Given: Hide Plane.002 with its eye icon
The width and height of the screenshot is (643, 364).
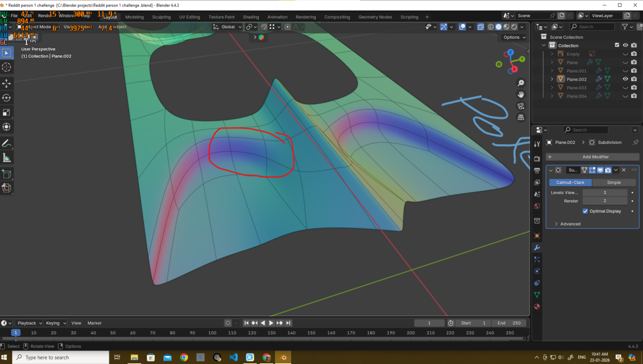Looking at the screenshot, I should (x=625, y=79).
